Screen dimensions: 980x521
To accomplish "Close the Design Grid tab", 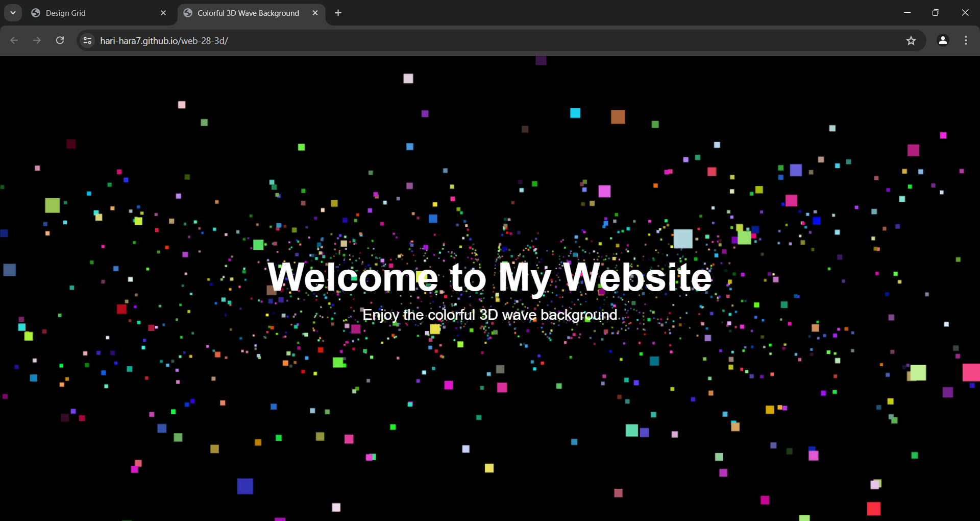I will (163, 13).
